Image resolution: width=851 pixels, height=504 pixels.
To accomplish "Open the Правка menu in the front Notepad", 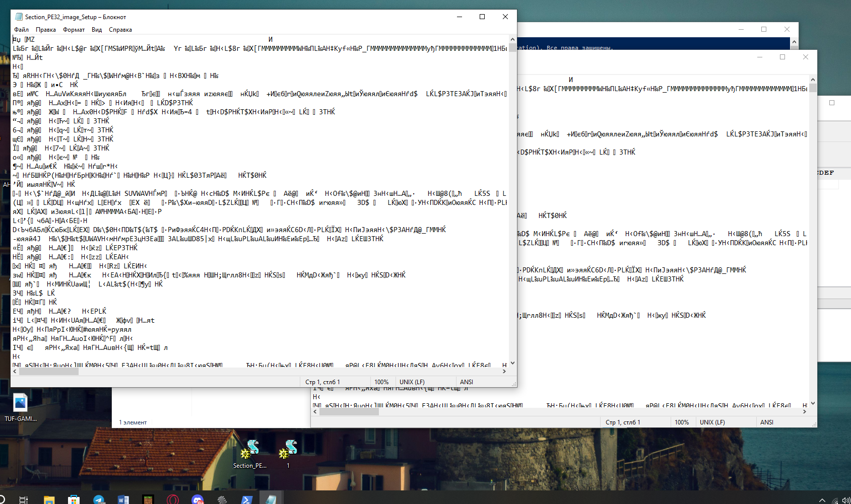I will click(46, 30).
